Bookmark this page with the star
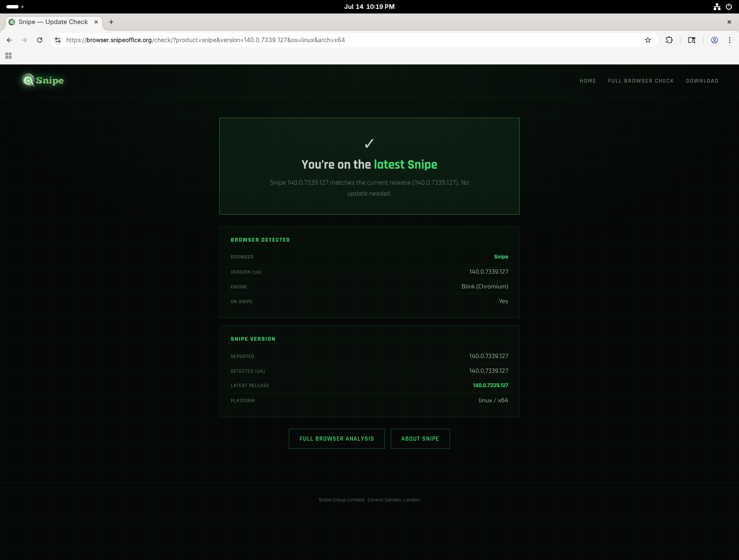Screen dimensions: 739x560 point(648,40)
